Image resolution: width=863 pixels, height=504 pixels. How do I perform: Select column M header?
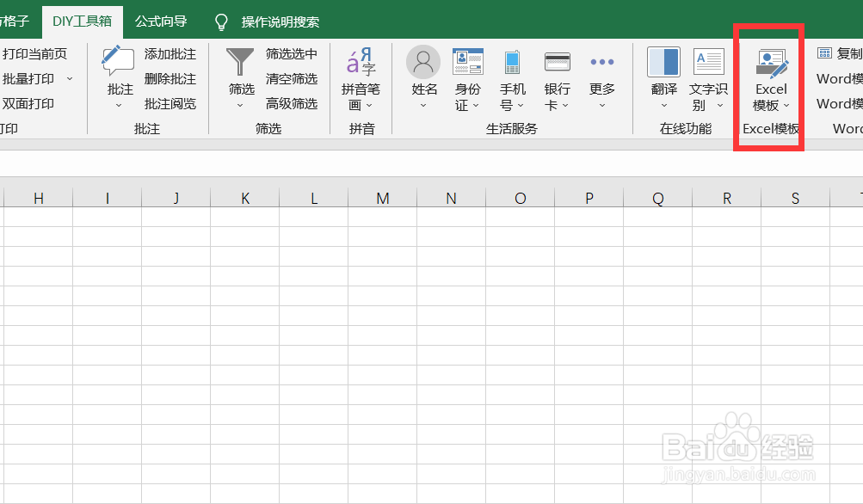pos(383,198)
